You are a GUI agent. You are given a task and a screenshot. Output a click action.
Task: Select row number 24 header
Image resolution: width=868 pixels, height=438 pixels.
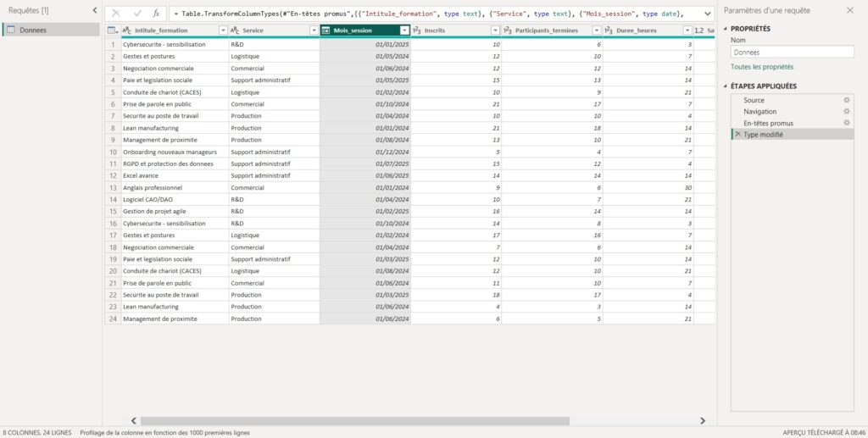[113, 319]
